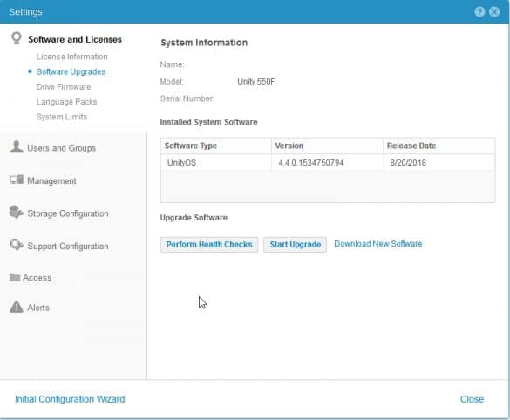
Task: Select the UnityOS row in software table
Action: [328, 162]
